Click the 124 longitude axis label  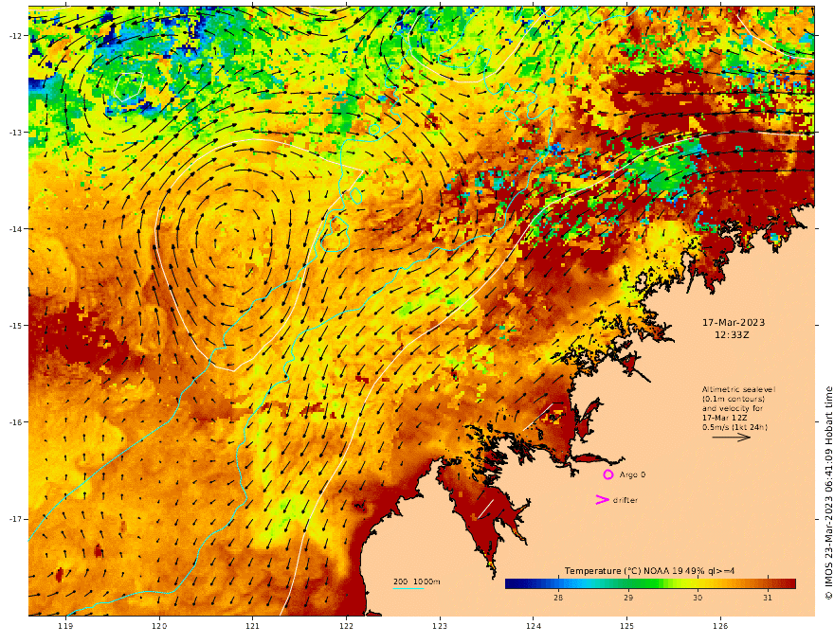[534, 626]
